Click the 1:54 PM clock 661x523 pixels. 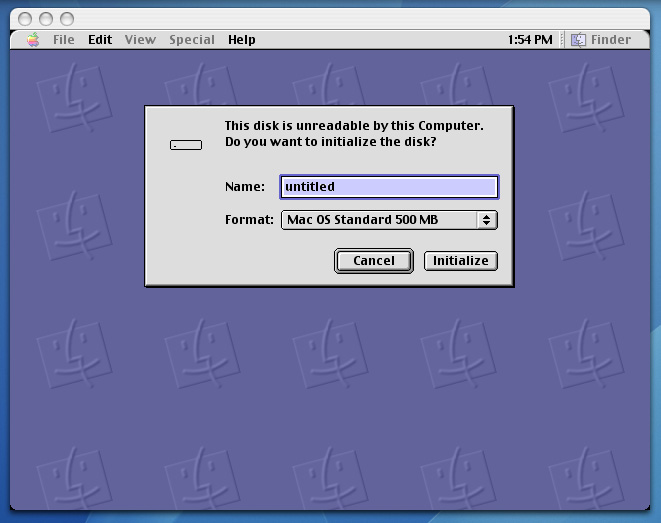530,40
